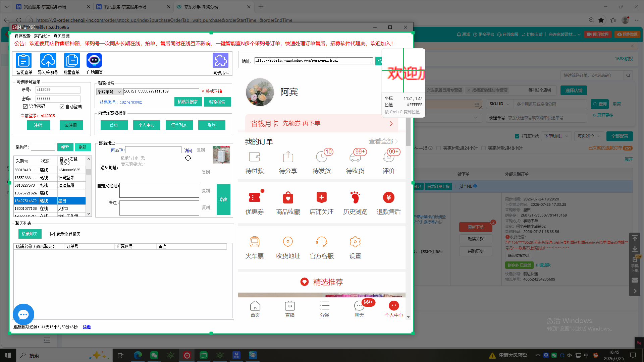
Task: Click the green 注销 button
Action: pyautogui.click(x=38, y=125)
